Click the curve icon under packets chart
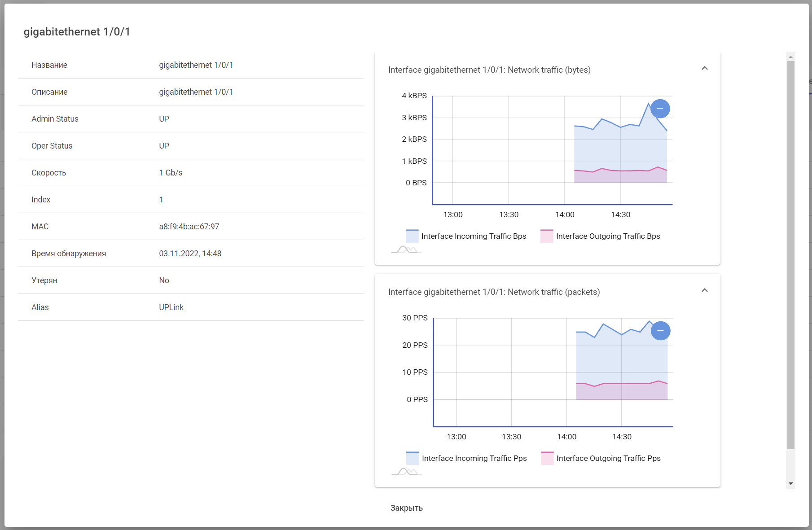This screenshot has width=812, height=530. [407, 472]
